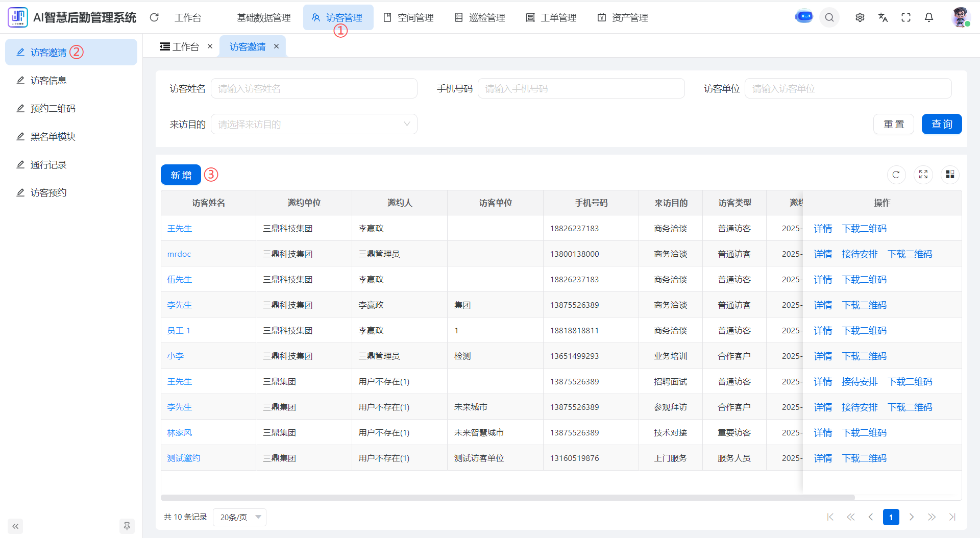Click the 新增 button
Image resolution: width=980 pixels, height=538 pixels.
pos(181,175)
